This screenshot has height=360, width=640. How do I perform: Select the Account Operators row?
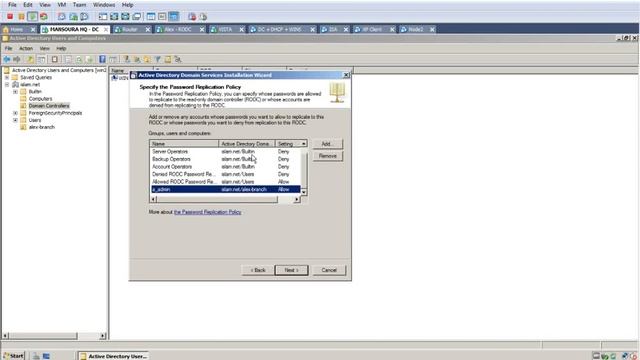tap(226, 167)
